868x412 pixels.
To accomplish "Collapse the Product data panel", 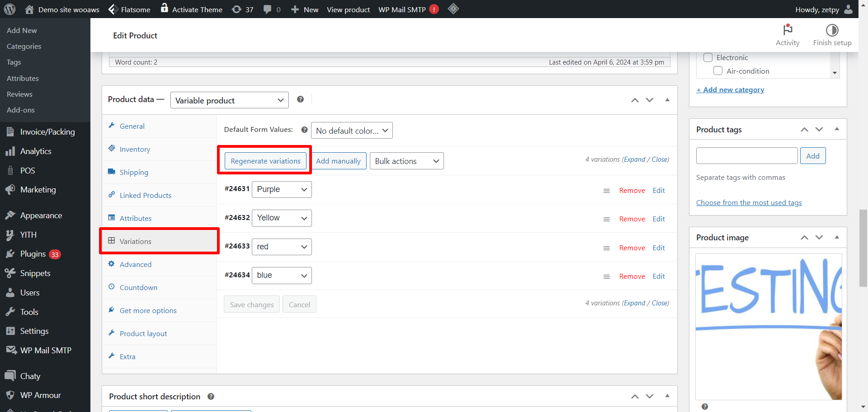I will (667, 100).
